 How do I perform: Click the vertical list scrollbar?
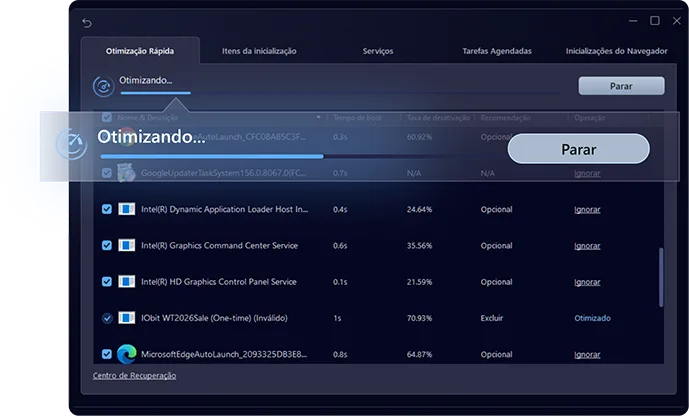tap(661, 277)
